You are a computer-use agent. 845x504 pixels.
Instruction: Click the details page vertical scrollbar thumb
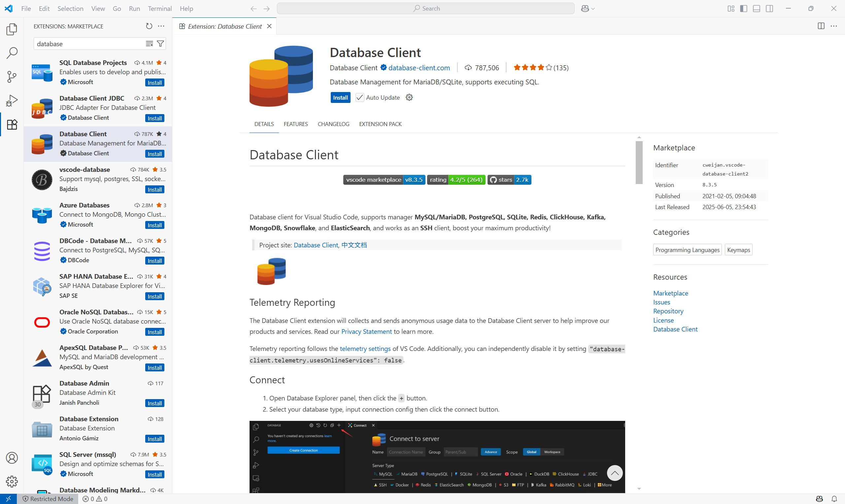639,162
